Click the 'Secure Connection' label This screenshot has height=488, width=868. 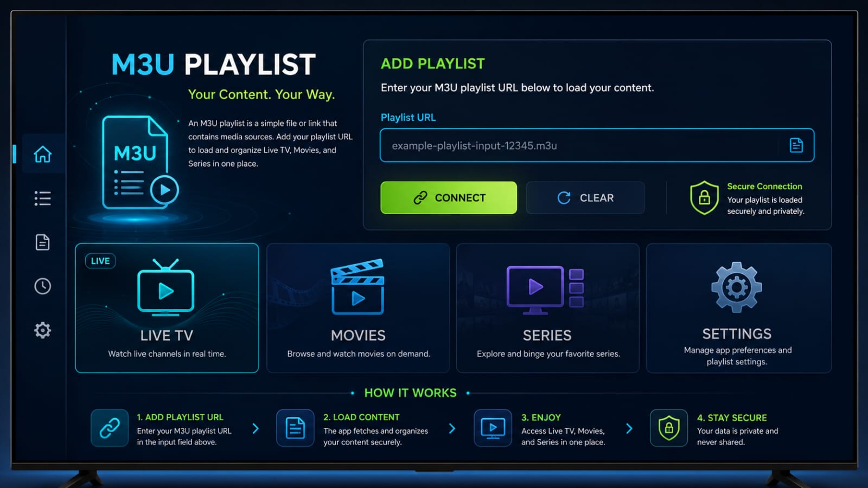coord(764,186)
